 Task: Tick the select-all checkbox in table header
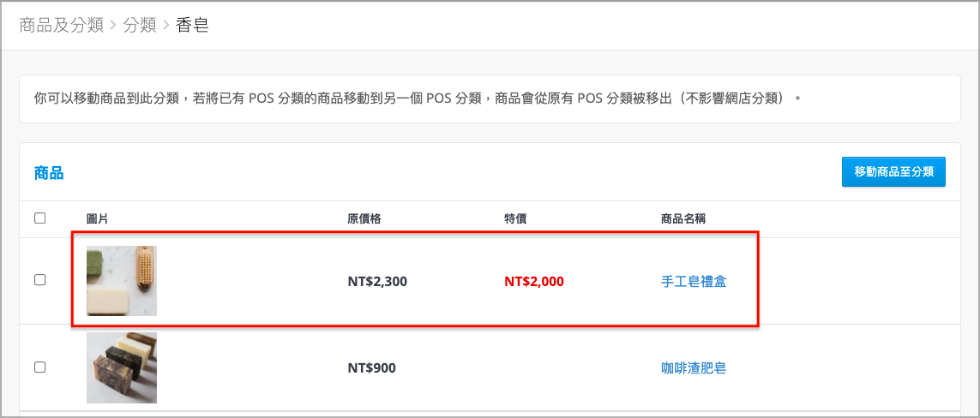pos(40,218)
